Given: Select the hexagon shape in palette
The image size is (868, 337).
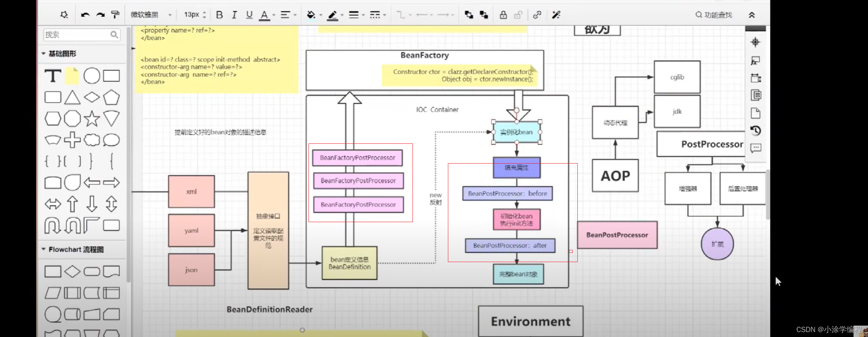Looking at the screenshot, I should (x=53, y=119).
